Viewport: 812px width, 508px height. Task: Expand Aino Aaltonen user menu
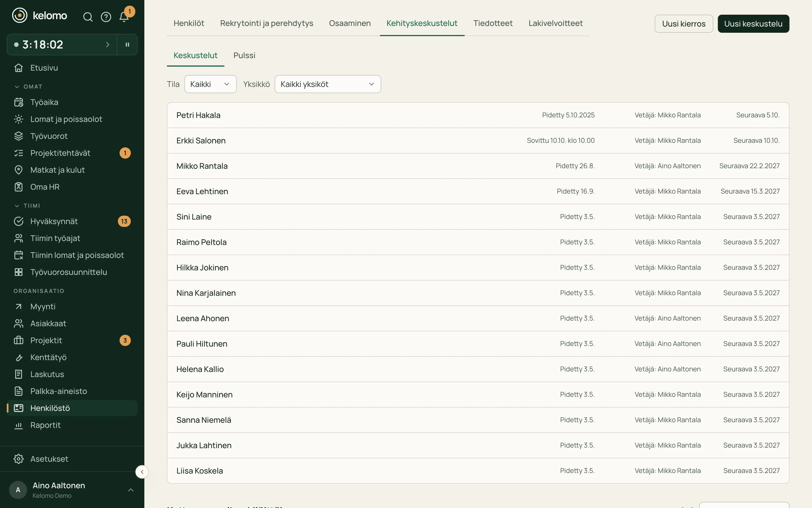click(x=131, y=490)
